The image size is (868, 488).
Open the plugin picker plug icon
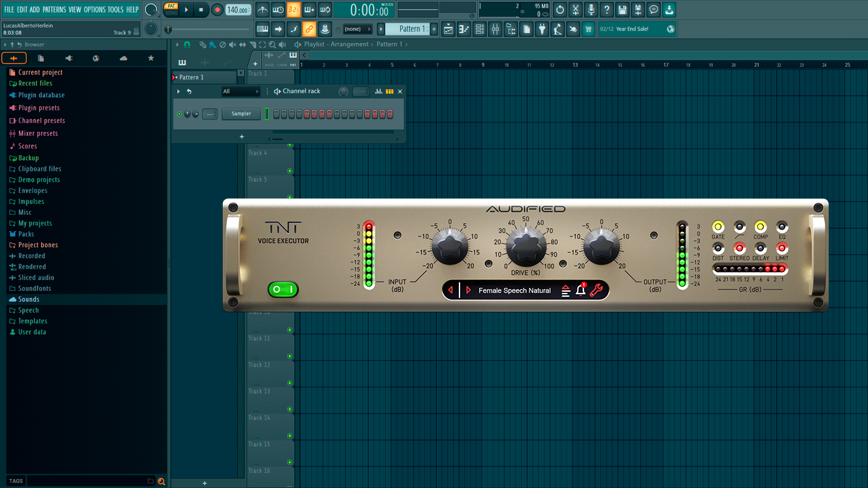tap(542, 29)
